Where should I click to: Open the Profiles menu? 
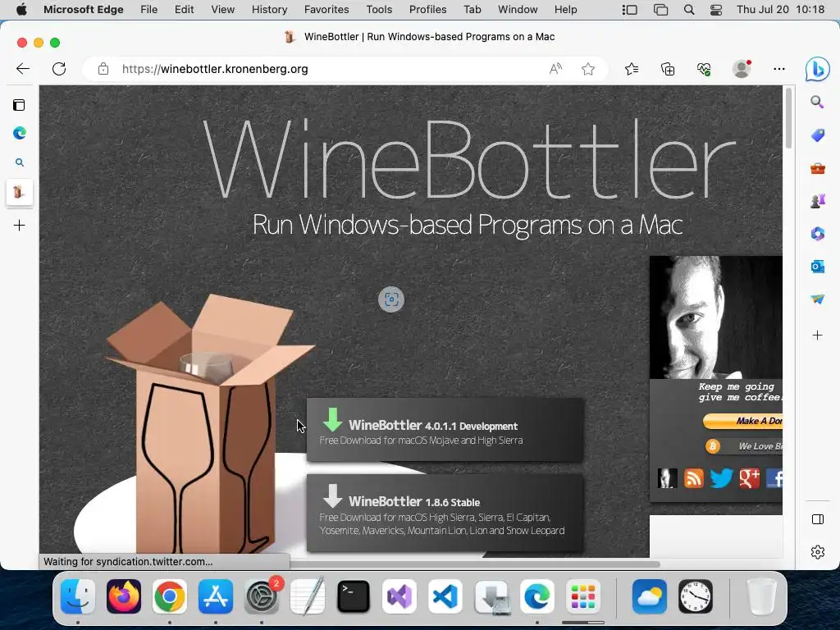point(427,10)
